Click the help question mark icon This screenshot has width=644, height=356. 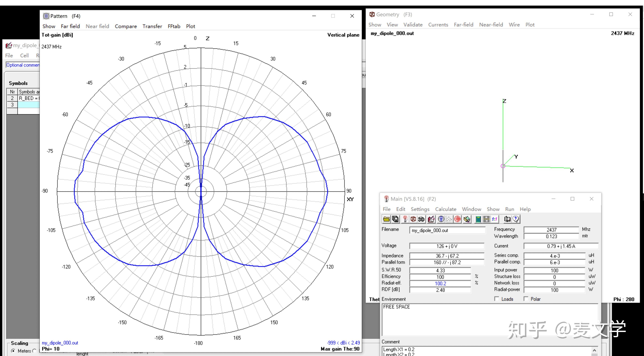tap(516, 219)
